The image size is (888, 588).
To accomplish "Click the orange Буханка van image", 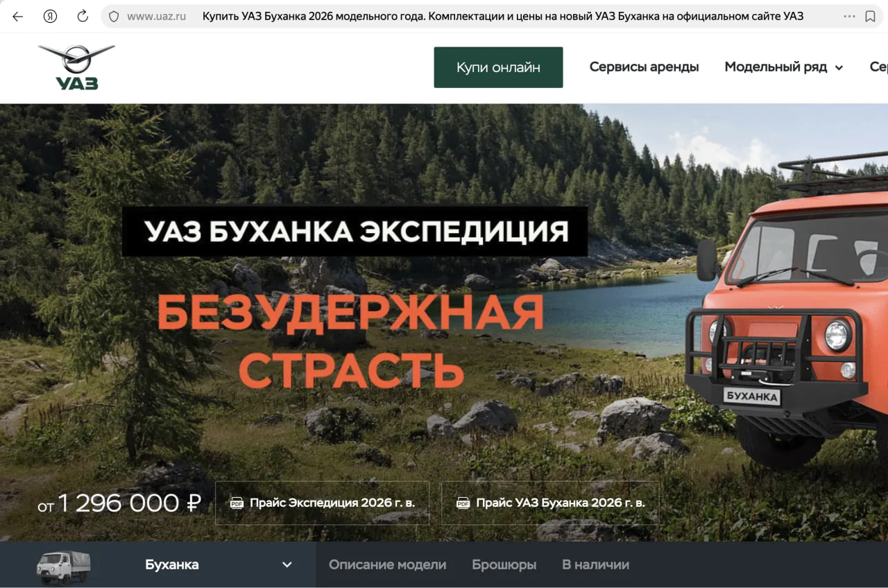I will [787, 312].
